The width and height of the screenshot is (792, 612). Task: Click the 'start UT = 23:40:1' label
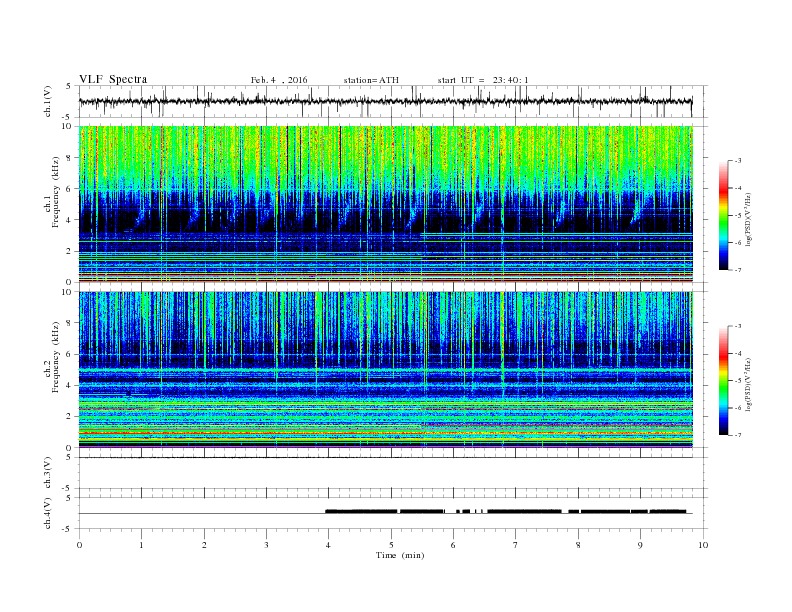click(x=483, y=80)
